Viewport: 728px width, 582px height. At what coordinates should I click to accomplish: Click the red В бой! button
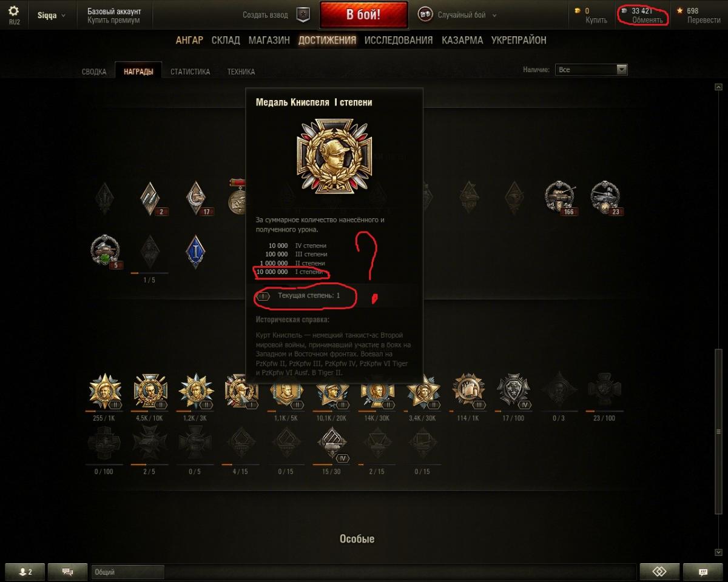(363, 15)
